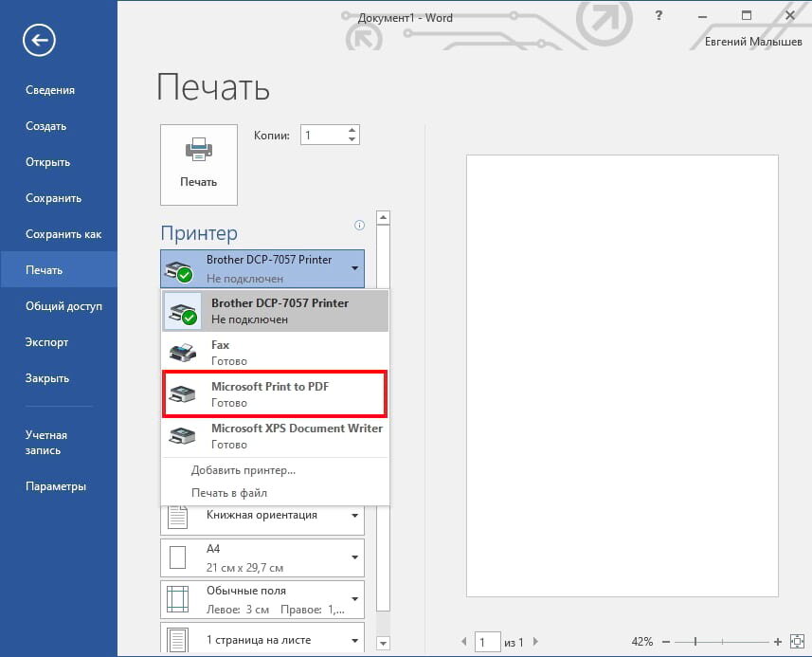
Task: Choose Закрыть in the sidebar
Action: (x=47, y=378)
